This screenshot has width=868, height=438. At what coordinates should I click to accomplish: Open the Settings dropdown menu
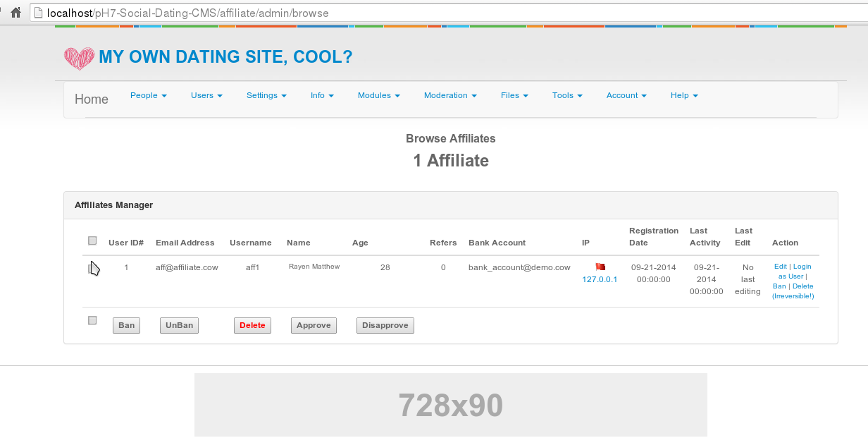click(x=266, y=95)
